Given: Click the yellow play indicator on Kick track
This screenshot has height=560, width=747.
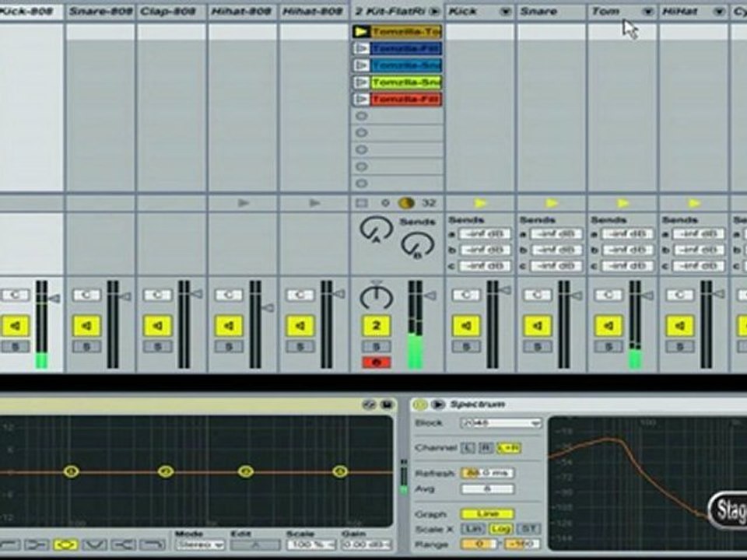Looking at the screenshot, I should click(480, 203).
